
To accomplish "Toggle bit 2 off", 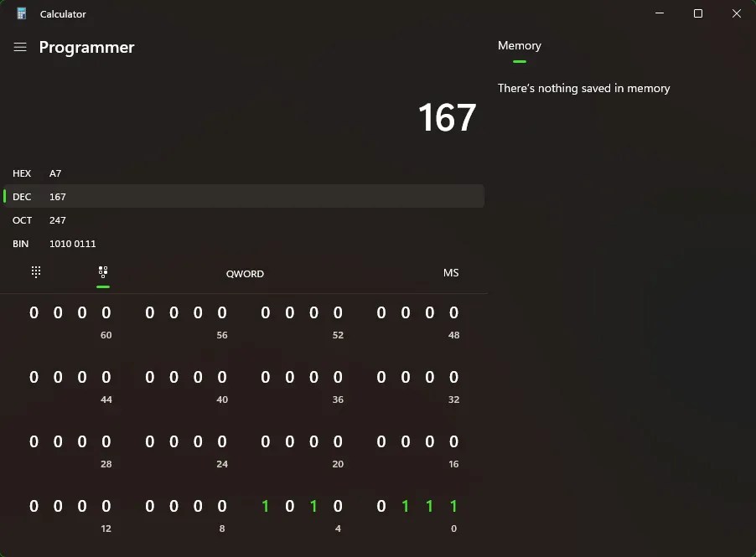I will tap(405, 506).
